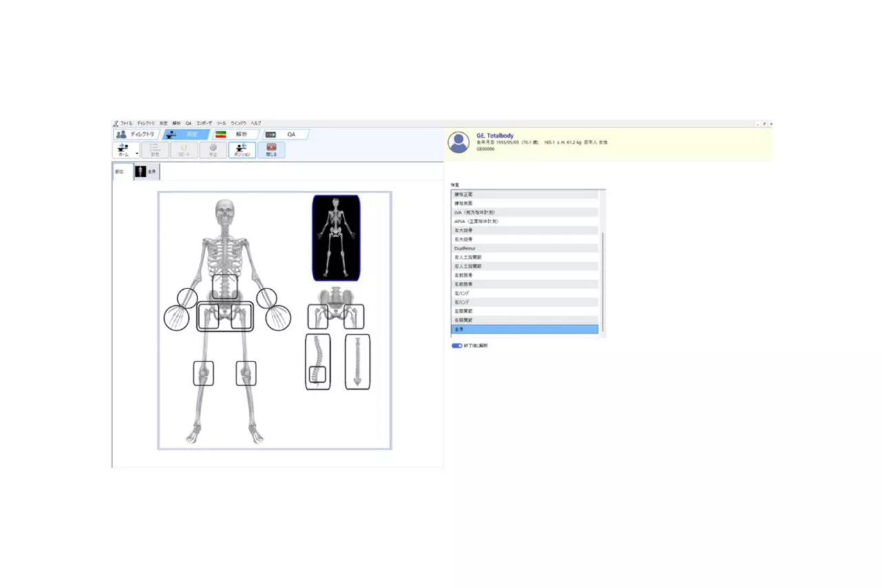Click the ポジション (Position) toolbar icon
The width and height of the screenshot is (882, 588).
point(242,150)
